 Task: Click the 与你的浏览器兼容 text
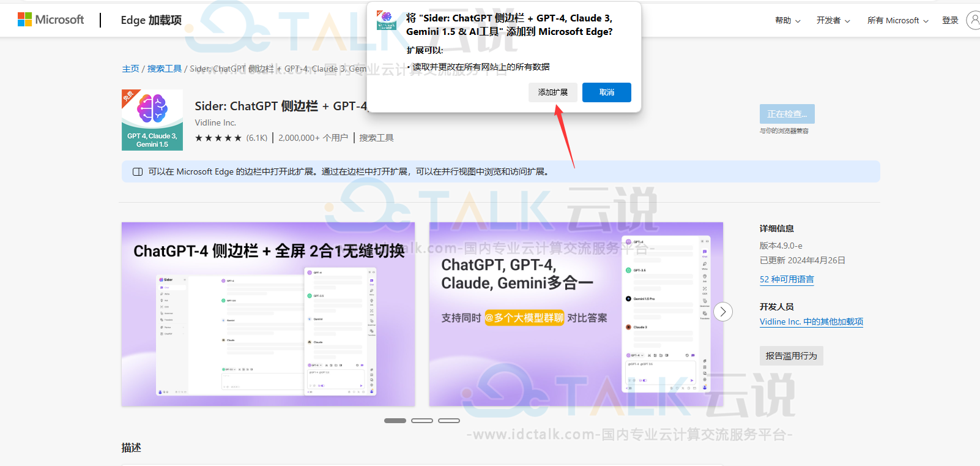point(784,131)
